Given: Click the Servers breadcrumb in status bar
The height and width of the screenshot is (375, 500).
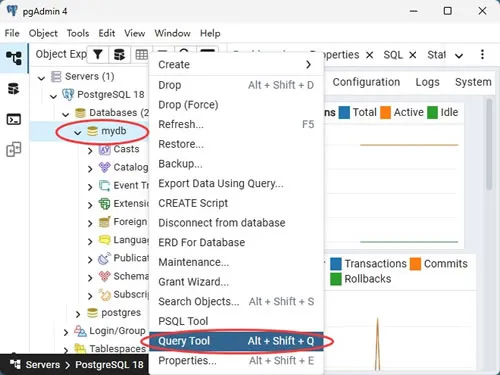Looking at the screenshot, I should point(43,365).
